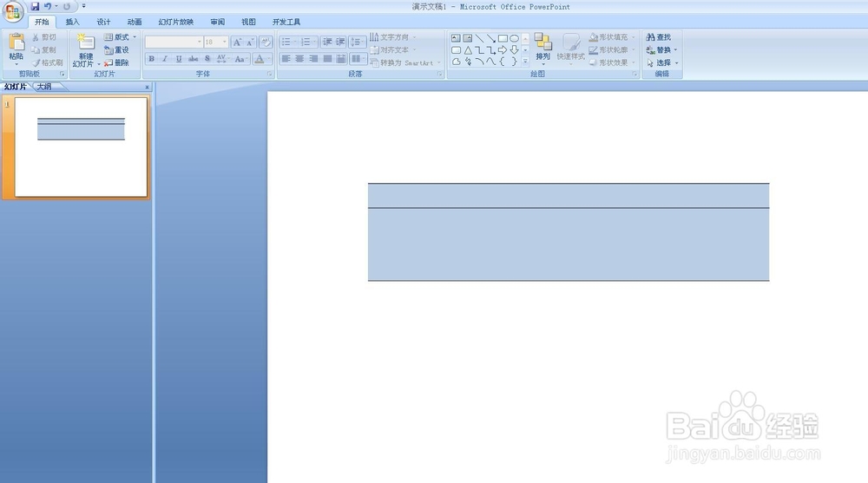Toggle justify text alignment

(327, 59)
